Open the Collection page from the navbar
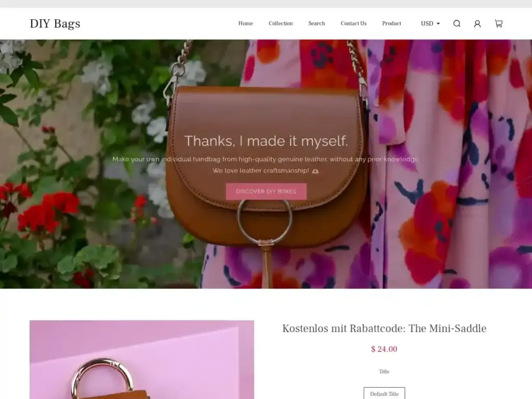Screen dimensions: 532x399 click(281, 23)
